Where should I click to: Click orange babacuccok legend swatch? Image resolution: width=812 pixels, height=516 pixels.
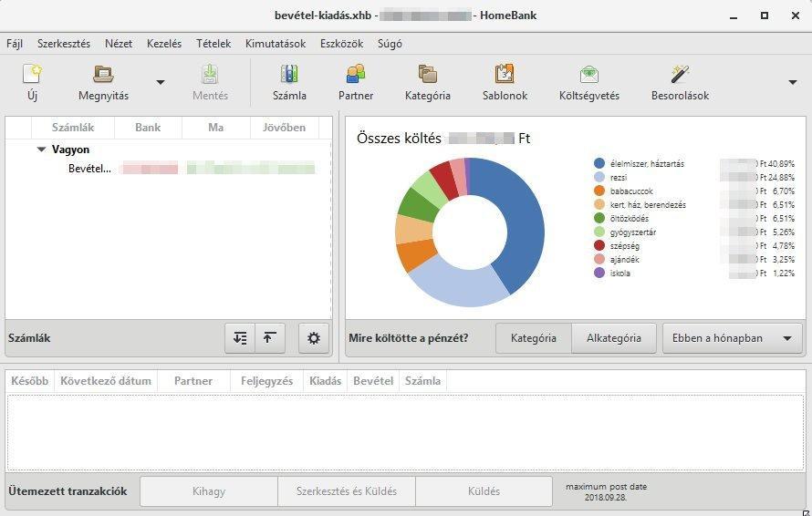[599, 191]
